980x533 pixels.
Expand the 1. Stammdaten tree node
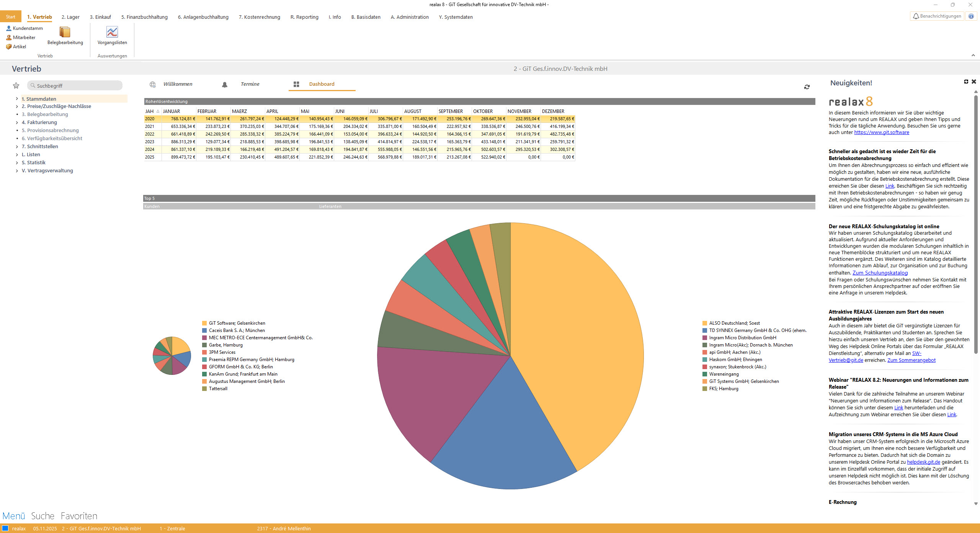[17, 99]
